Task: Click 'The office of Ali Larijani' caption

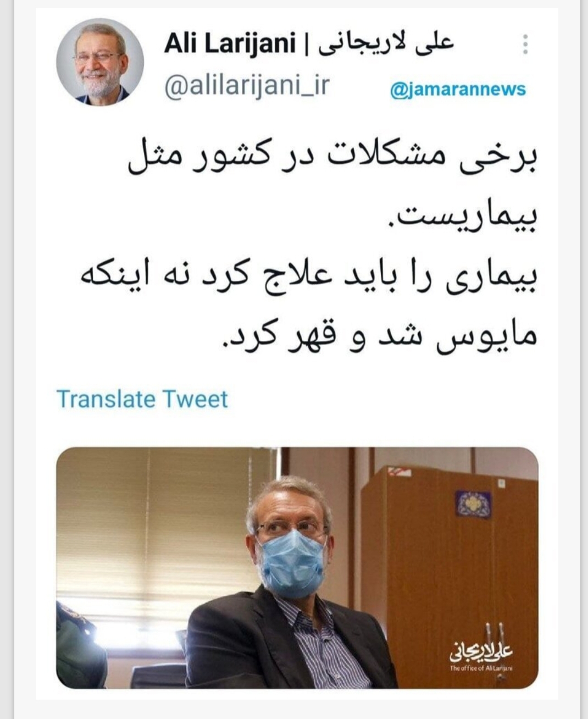Action: [481, 668]
